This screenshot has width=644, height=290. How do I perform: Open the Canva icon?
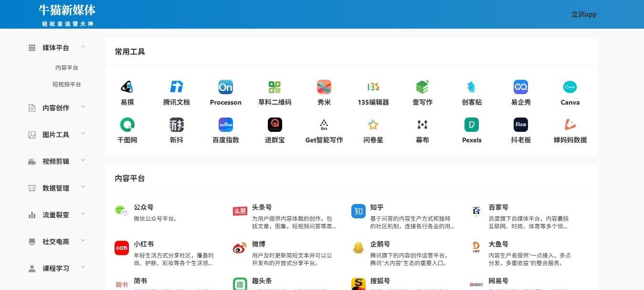point(570,87)
